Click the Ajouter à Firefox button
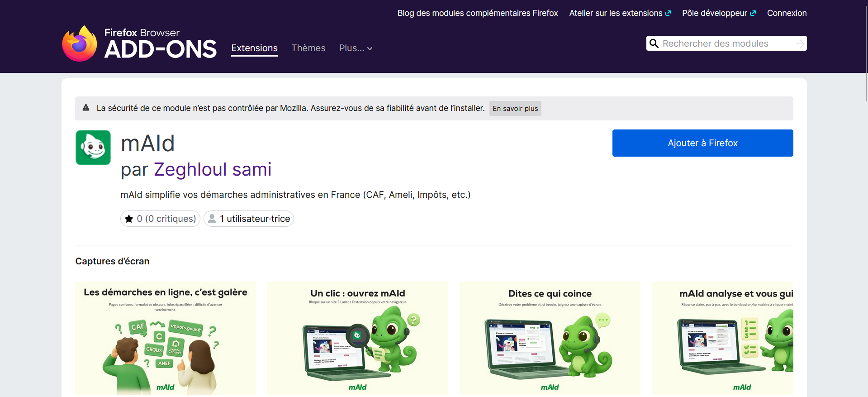Image resolution: width=868 pixels, height=397 pixels. coord(702,143)
